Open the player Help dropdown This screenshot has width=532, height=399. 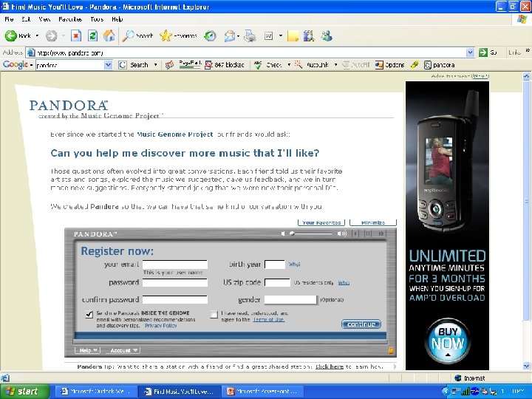87,350
